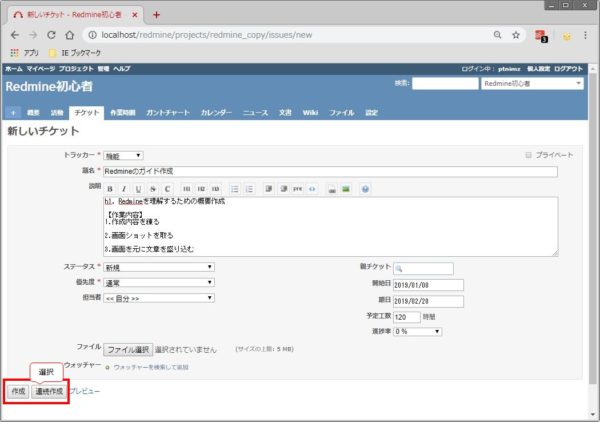Open the 活動 tab

[x=57, y=113]
